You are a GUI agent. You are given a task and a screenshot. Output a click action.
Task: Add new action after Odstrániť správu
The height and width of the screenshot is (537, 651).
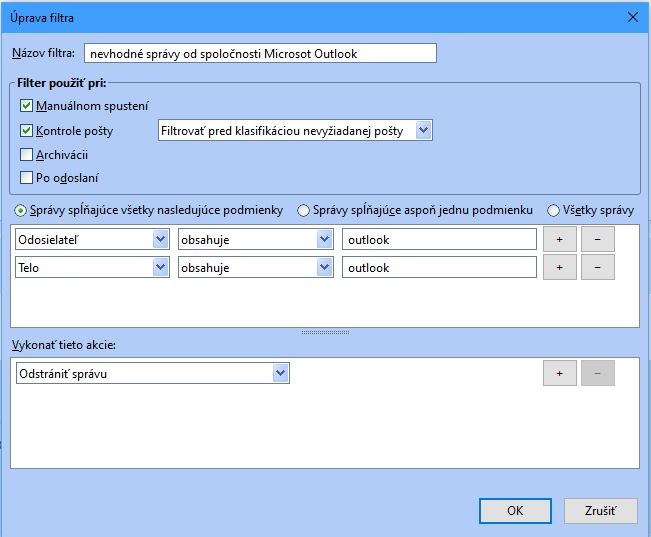click(x=559, y=373)
